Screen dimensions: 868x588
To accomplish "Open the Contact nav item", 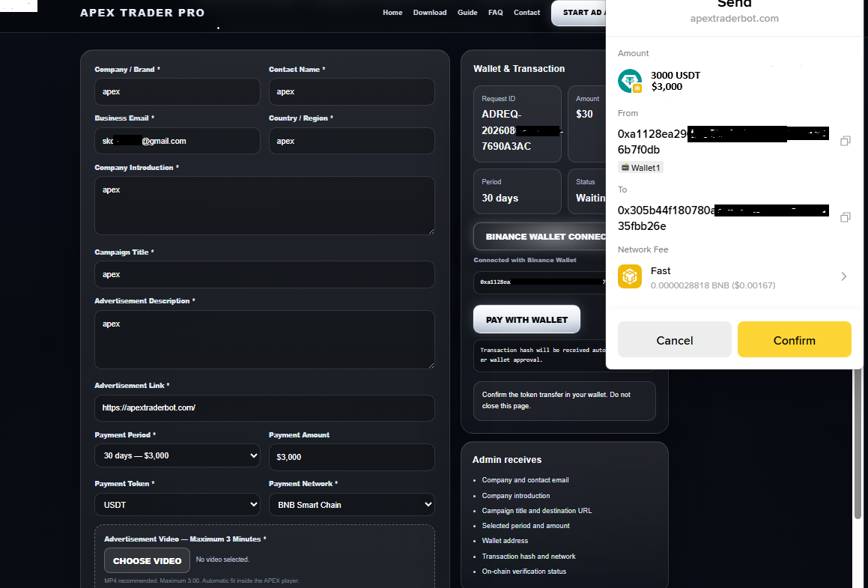I will coord(526,12).
